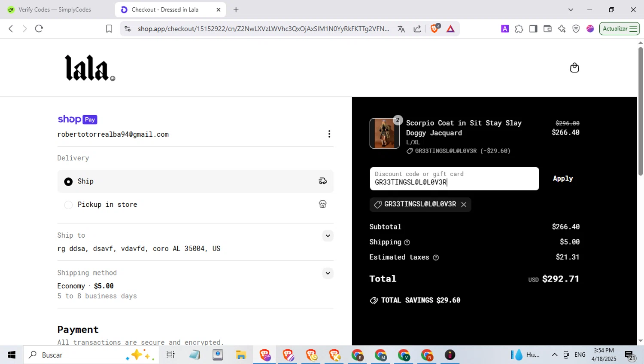Select the Checkout - Dressed in Lala tab
Image resolution: width=644 pixels, height=364 pixels.
tap(170, 9)
